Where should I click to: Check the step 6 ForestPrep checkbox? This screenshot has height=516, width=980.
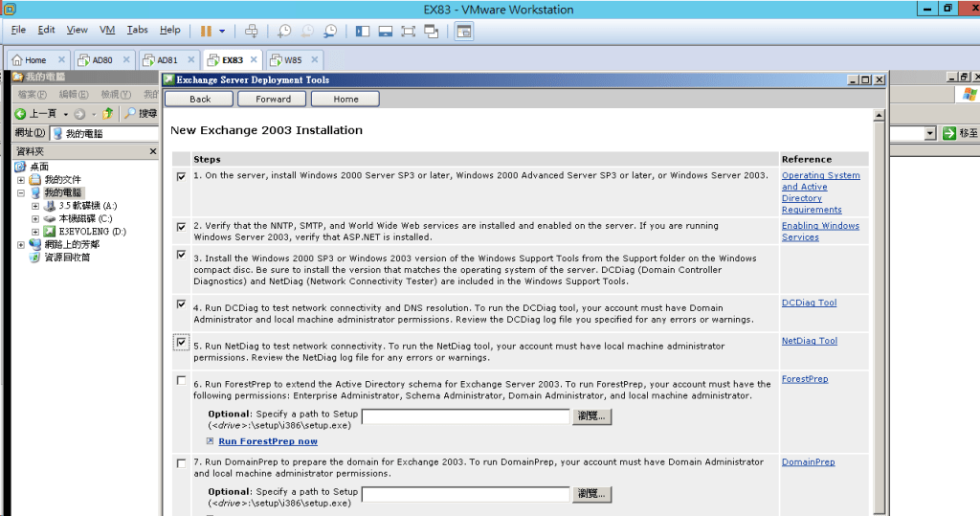tap(182, 380)
